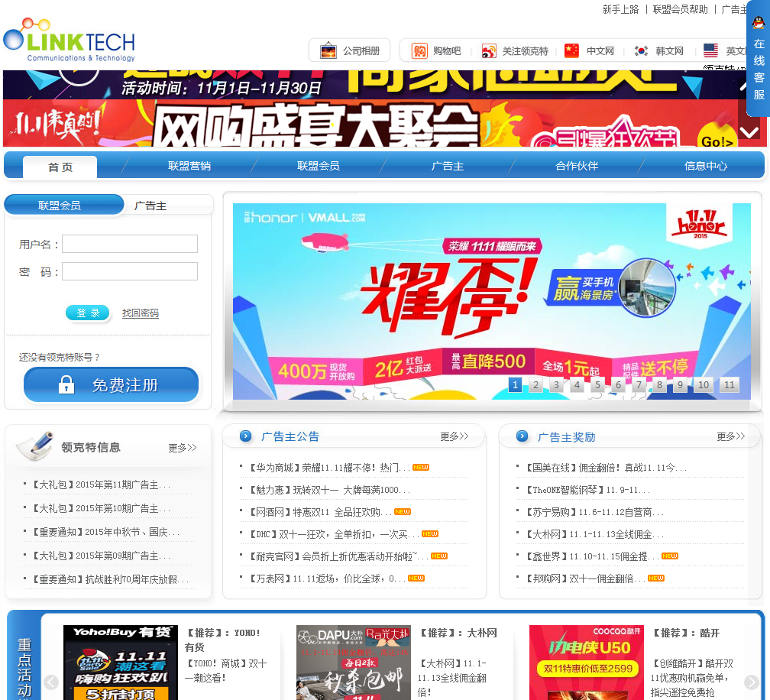This screenshot has height=700, width=770.
Task: Click the Weibo 关注领克特 icon
Action: 489,50
